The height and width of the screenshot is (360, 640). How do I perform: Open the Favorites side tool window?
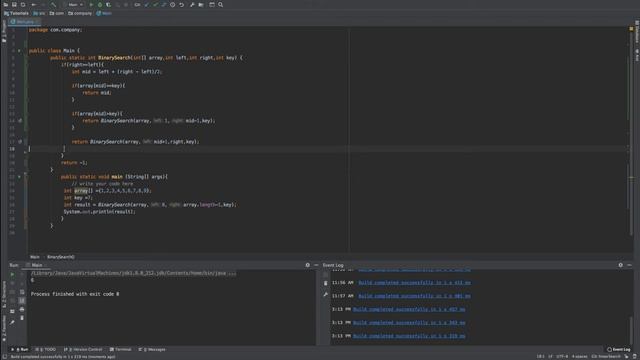coord(4,329)
